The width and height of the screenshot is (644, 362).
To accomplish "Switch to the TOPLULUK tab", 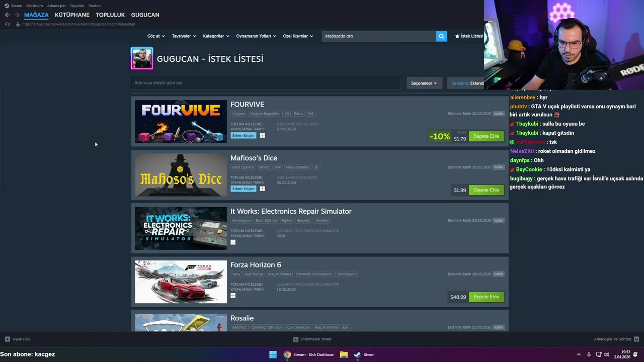I will [x=110, y=15].
